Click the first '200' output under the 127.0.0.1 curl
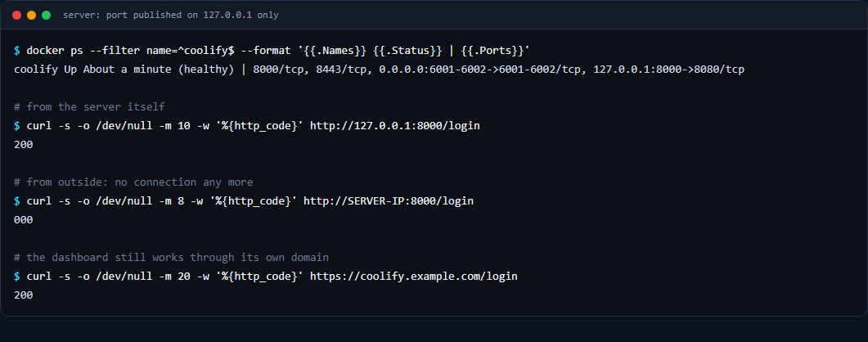 point(23,145)
